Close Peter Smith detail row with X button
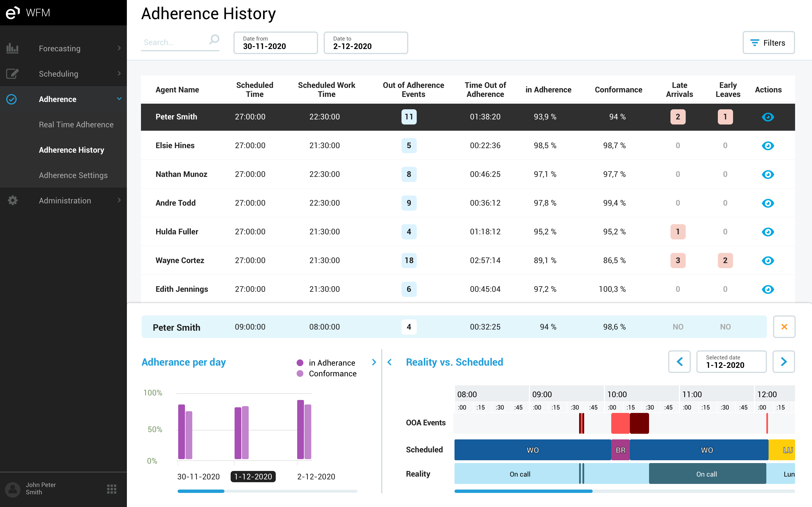The image size is (812, 507). (x=784, y=327)
